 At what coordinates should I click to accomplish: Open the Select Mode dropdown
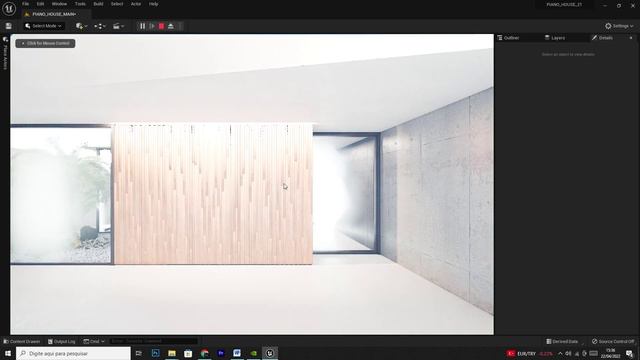43,26
